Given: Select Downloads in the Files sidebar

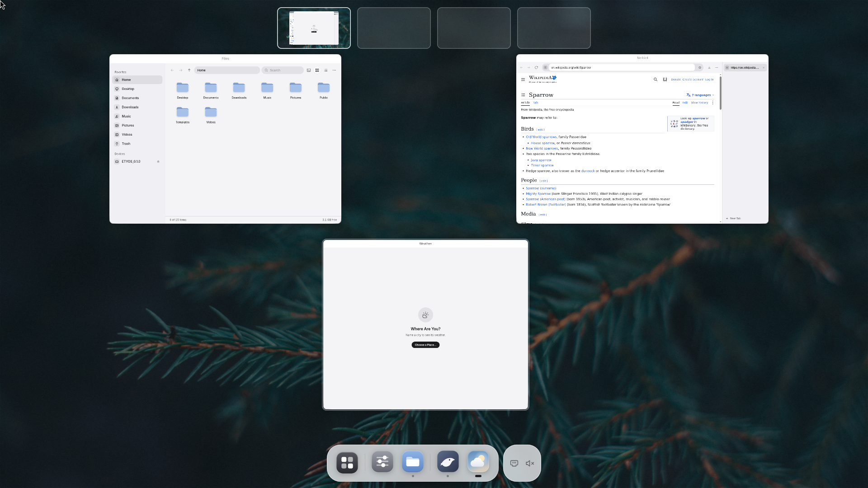Looking at the screenshot, I should pos(137,107).
